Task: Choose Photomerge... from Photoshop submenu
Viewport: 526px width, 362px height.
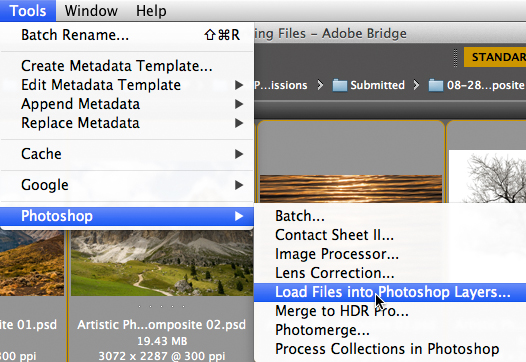Action: (x=390, y=330)
